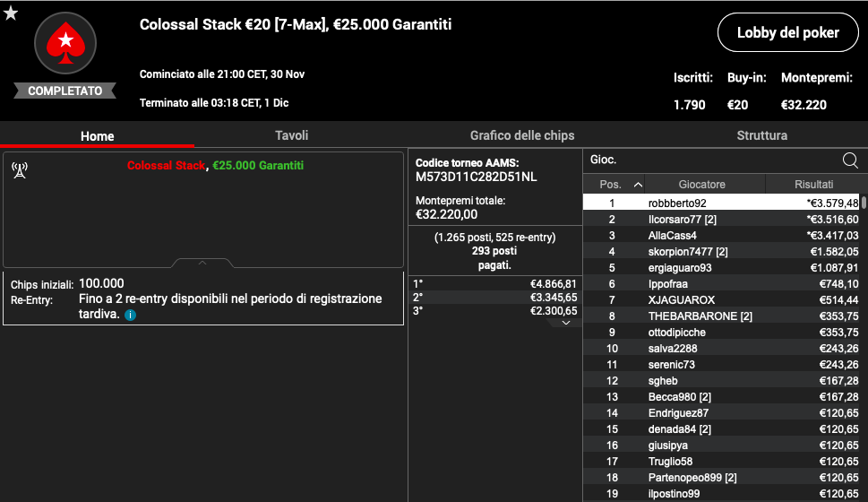Select player ottodipicche in the list
868x502 pixels.
pos(676,333)
